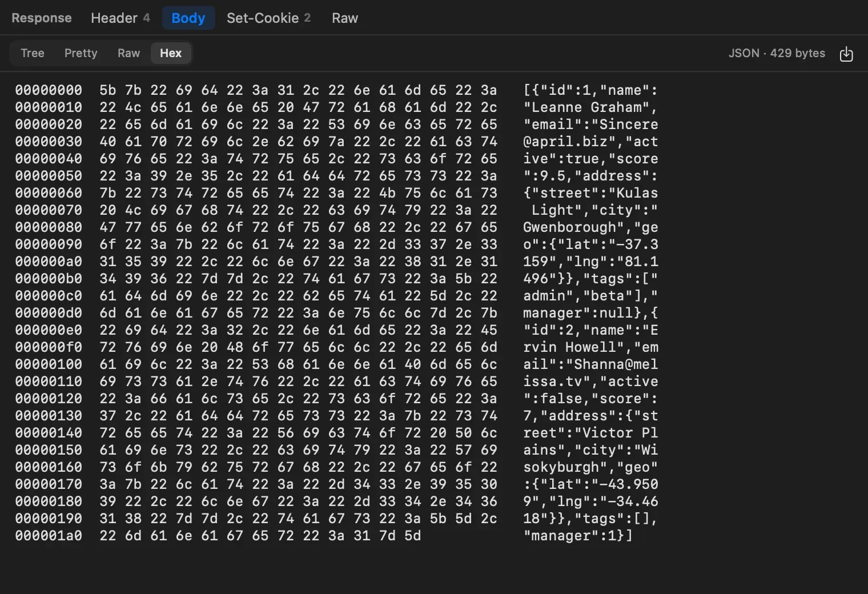
Task: Select the top-level Raw tab
Action: (345, 18)
